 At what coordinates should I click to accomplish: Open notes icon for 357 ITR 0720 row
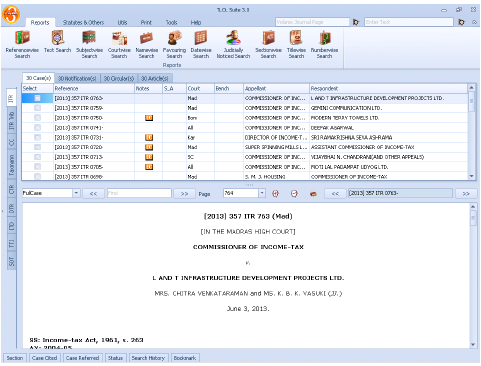149,147
